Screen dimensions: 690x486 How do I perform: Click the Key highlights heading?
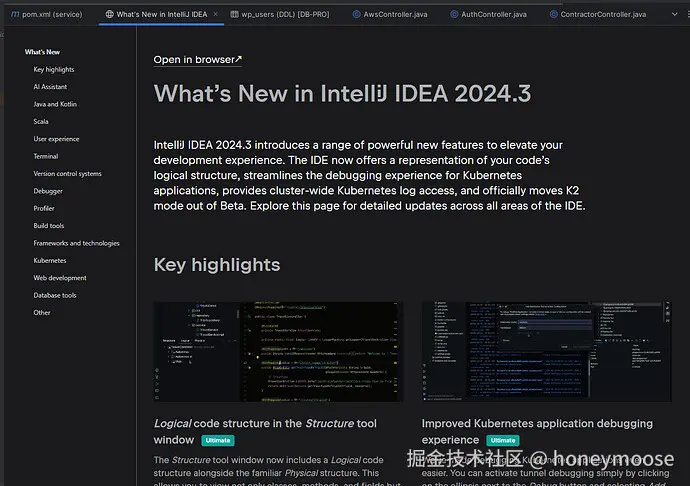[x=217, y=265]
